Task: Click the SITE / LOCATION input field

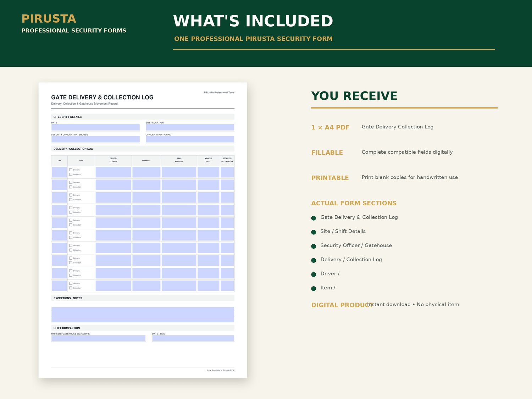Action: 190,127
